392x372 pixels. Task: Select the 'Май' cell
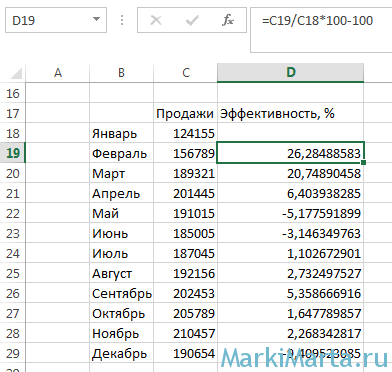pyautogui.click(x=121, y=213)
